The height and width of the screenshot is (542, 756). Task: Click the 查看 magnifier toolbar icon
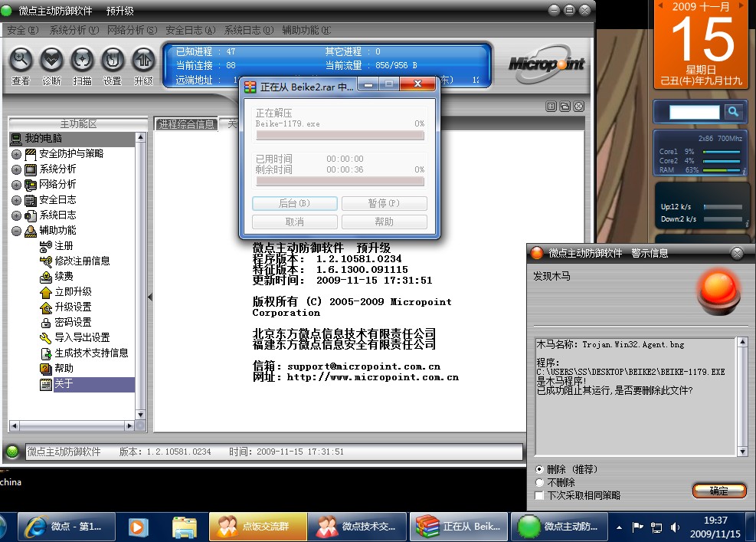[21, 59]
